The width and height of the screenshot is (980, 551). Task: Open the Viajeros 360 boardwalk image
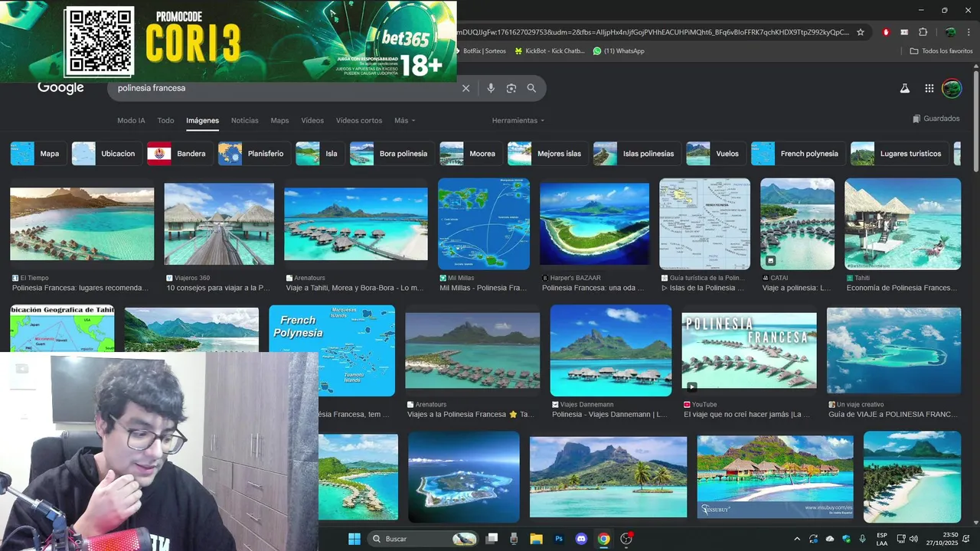click(x=219, y=223)
